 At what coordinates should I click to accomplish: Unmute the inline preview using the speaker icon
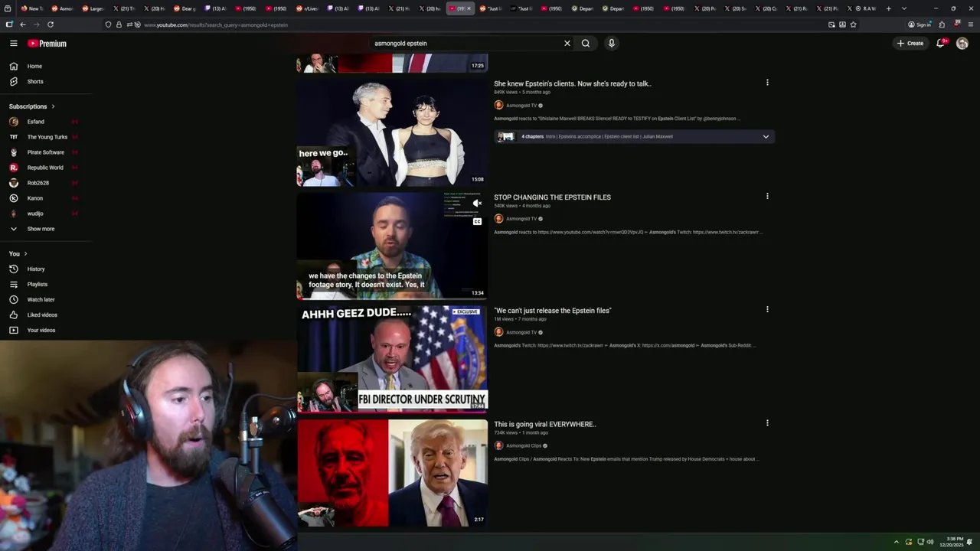(477, 204)
